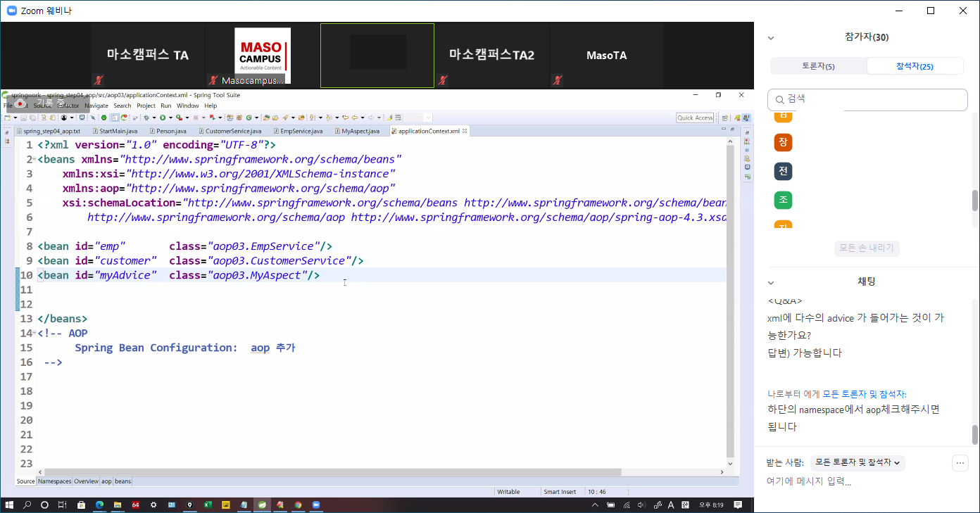Click the Run launch toolbar icon

click(x=162, y=118)
